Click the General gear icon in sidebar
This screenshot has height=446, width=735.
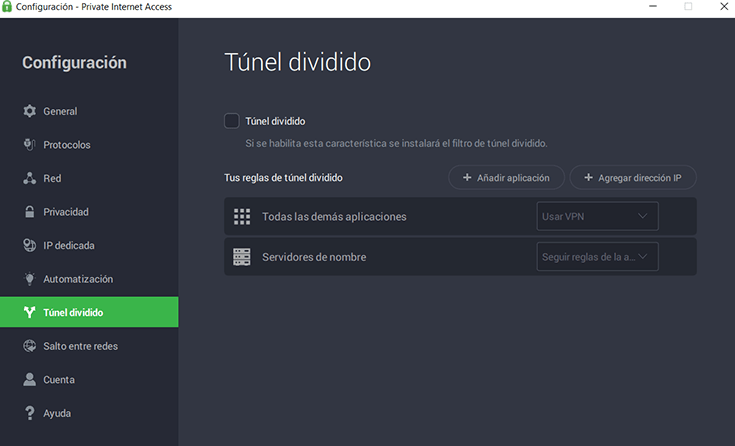click(30, 111)
